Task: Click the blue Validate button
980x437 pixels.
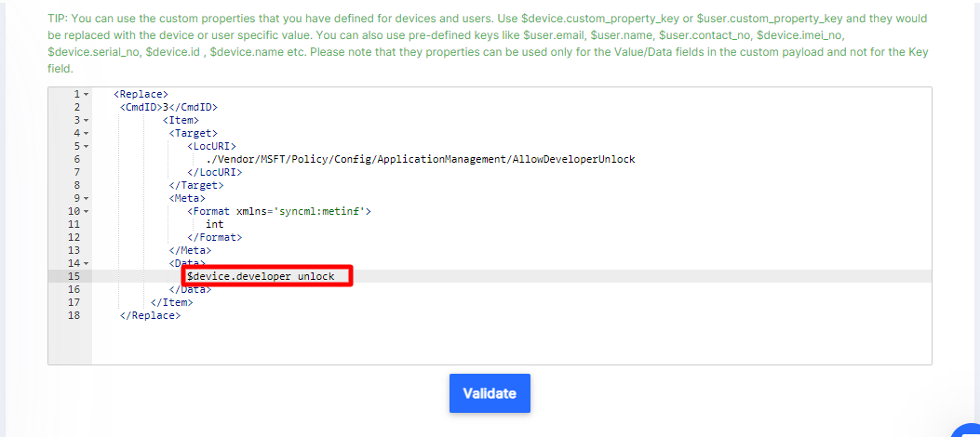Action: pyautogui.click(x=490, y=393)
